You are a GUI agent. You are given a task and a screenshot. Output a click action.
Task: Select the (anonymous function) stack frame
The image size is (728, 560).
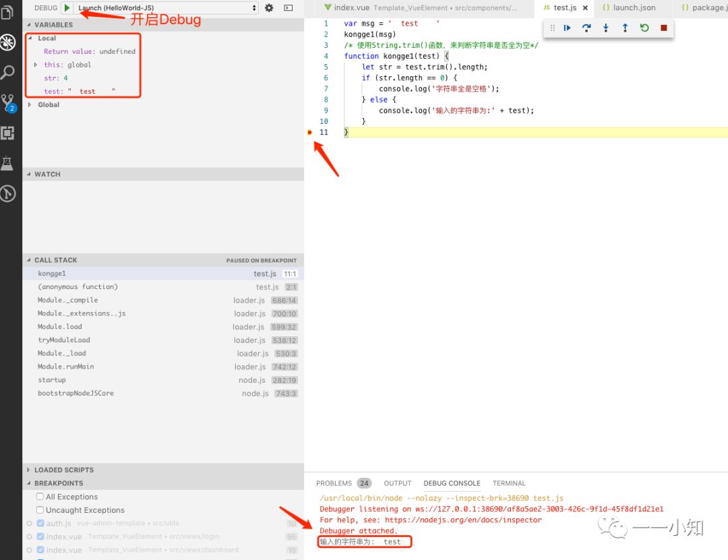pos(163,287)
